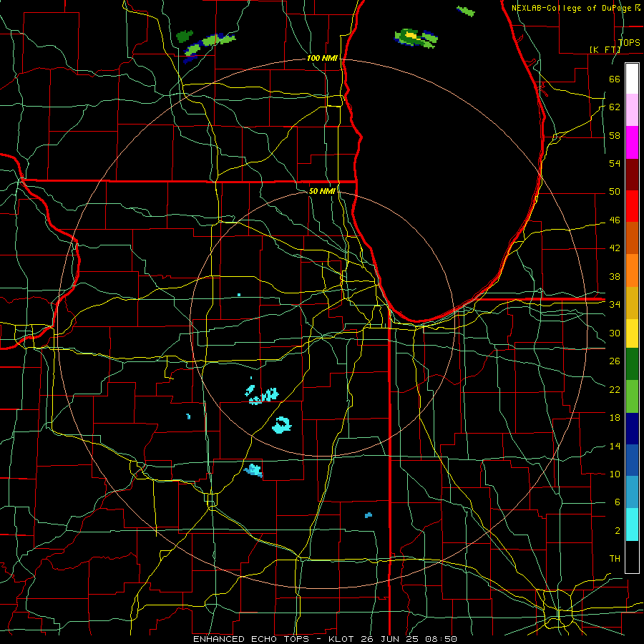Click the ring-shaped cyan echo

click(282, 425)
